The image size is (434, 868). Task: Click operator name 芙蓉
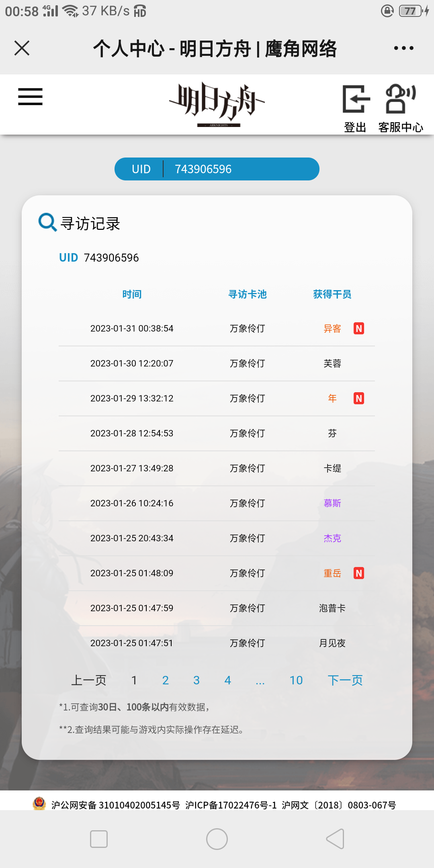point(332,364)
